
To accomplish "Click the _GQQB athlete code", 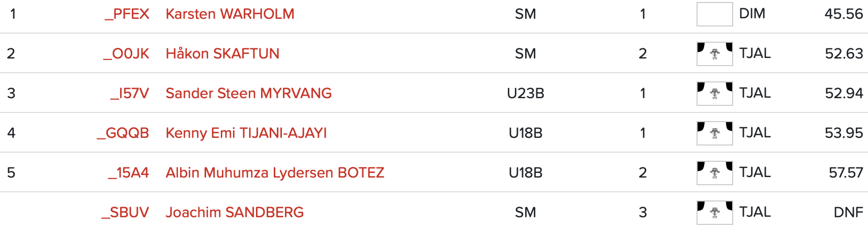I will point(123,133).
